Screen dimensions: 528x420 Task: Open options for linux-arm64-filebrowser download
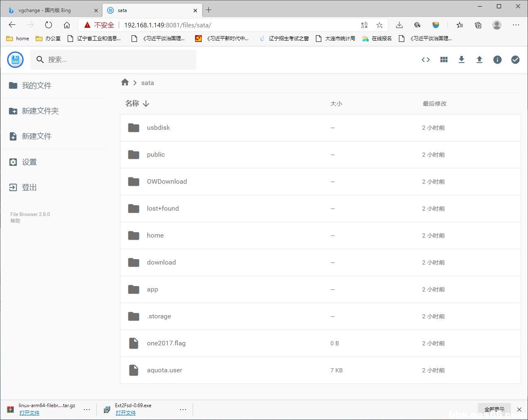(x=87, y=409)
